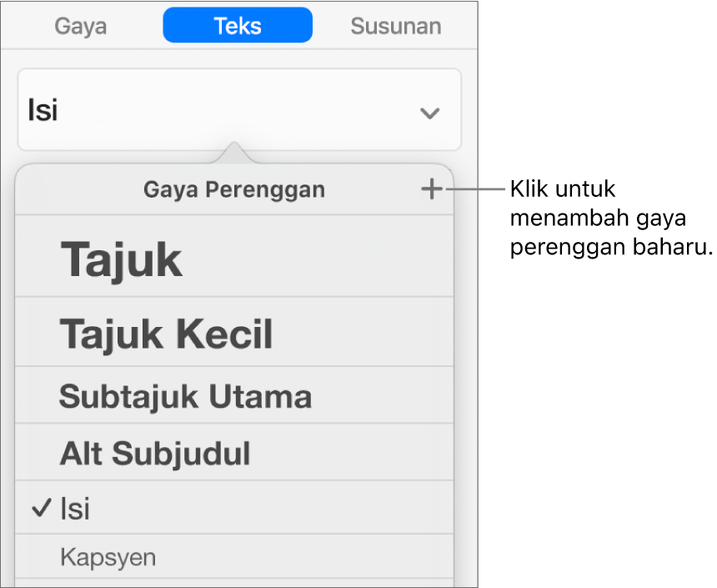
Task: Apply the Alt Subjudul style
Action: click(x=234, y=452)
